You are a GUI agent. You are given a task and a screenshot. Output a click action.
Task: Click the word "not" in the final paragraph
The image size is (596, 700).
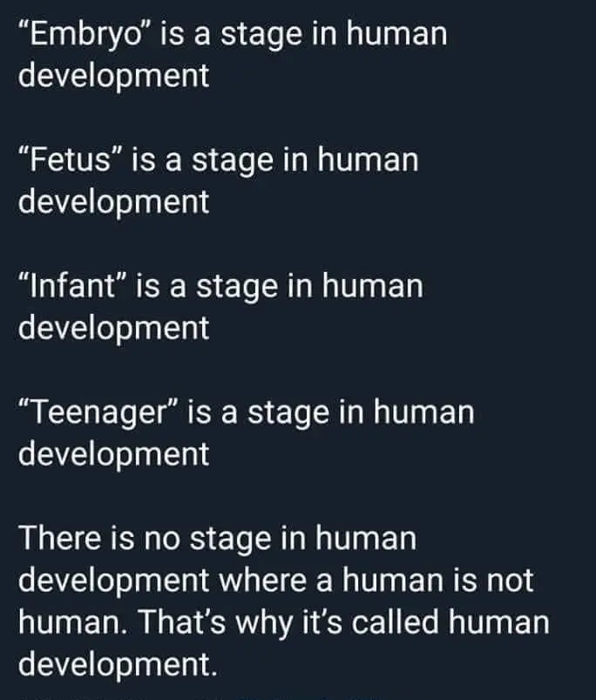pyautogui.click(x=508, y=580)
